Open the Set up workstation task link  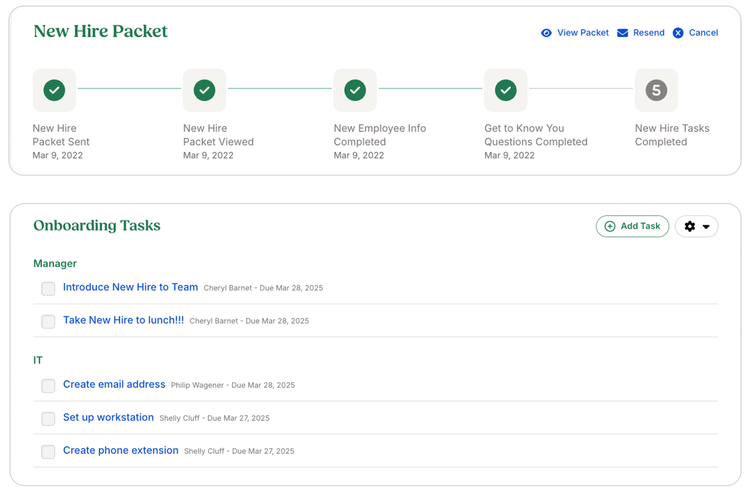point(108,417)
